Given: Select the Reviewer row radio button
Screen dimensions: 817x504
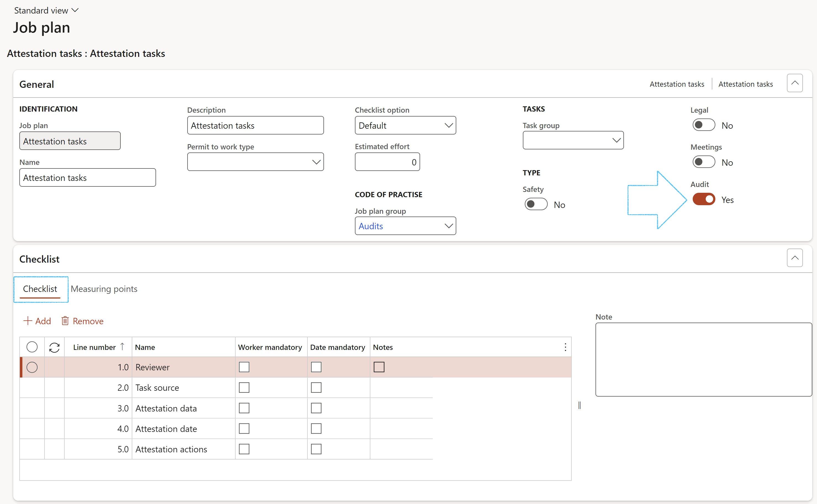Looking at the screenshot, I should [32, 367].
